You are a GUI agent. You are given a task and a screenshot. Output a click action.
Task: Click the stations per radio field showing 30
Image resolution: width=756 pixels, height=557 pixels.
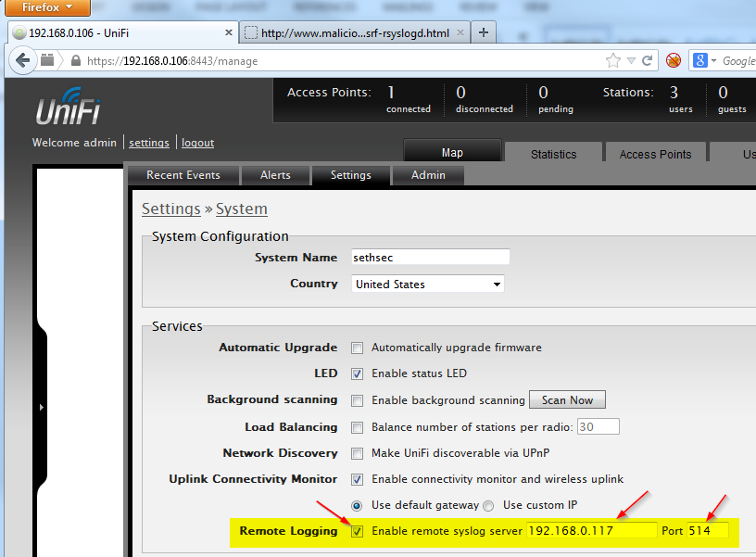coord(598,427)
